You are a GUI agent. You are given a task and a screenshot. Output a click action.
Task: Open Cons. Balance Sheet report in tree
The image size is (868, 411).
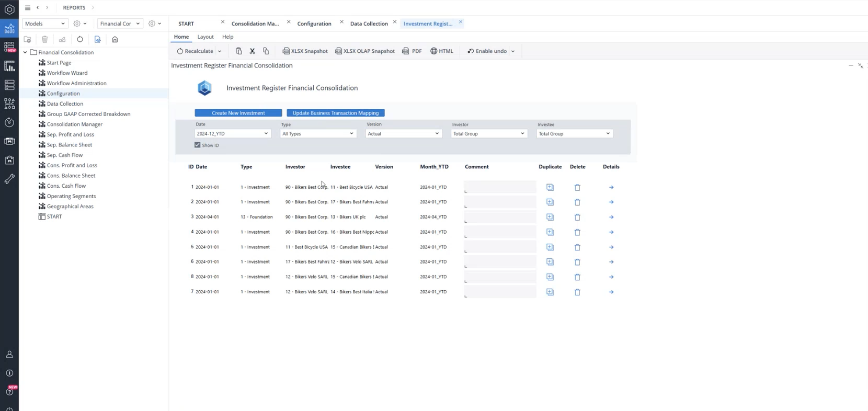point(71,176)
